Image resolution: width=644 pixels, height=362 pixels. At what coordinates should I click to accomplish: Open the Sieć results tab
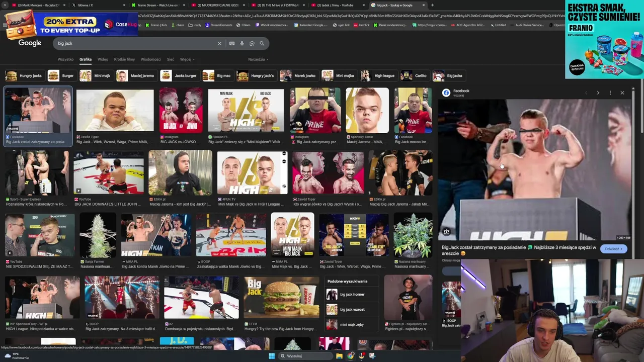click(171, 59)
